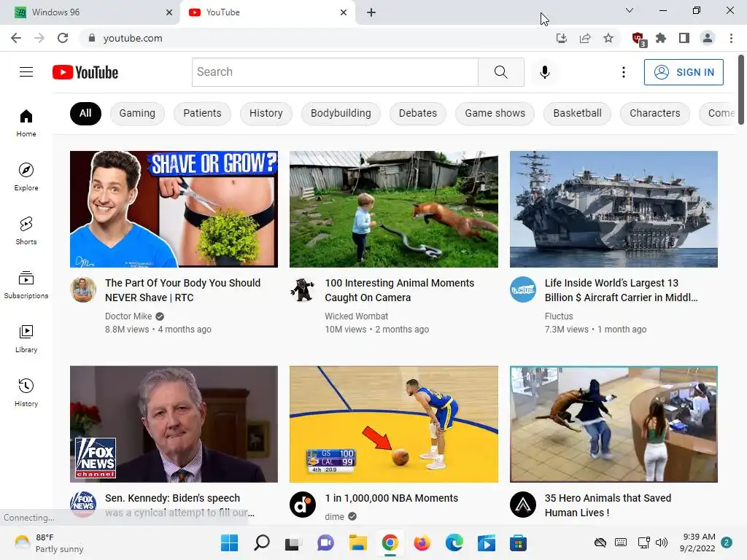The width and height of the screenshot is (747, 560).
Task: Open the Chrome profile avatar
Action: (x=708, y=38)
